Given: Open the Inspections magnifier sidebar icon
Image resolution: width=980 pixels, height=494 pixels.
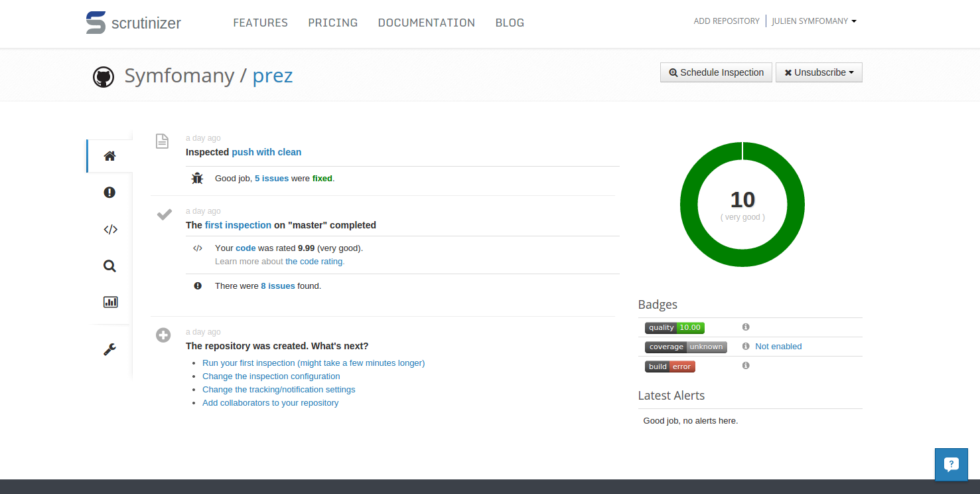Looking at the screenshot, I should (x=109, y=266).
